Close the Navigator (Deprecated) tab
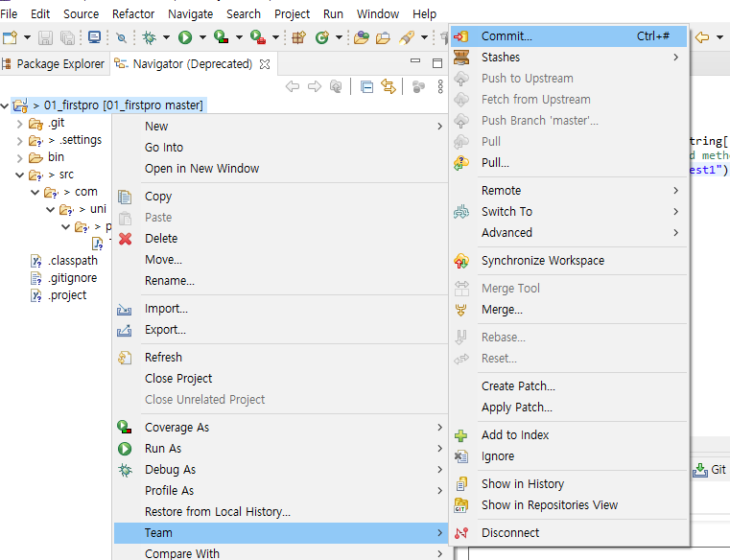This screenshot has height=560, width=730. coord(265,64)
